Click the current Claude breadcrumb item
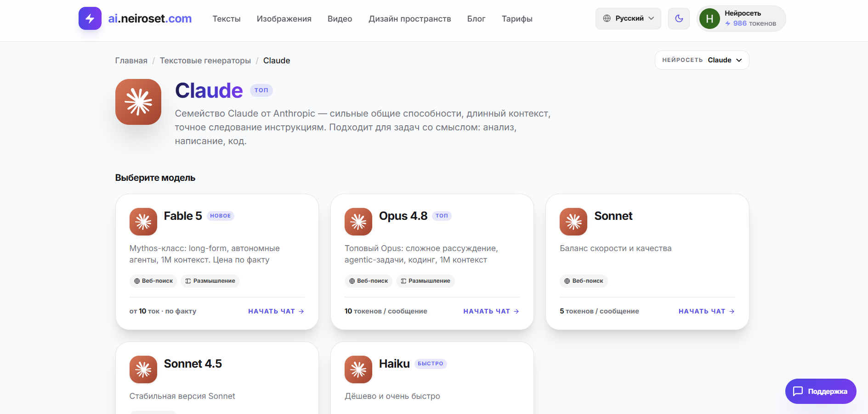The image size is (868, 414). 277,61
